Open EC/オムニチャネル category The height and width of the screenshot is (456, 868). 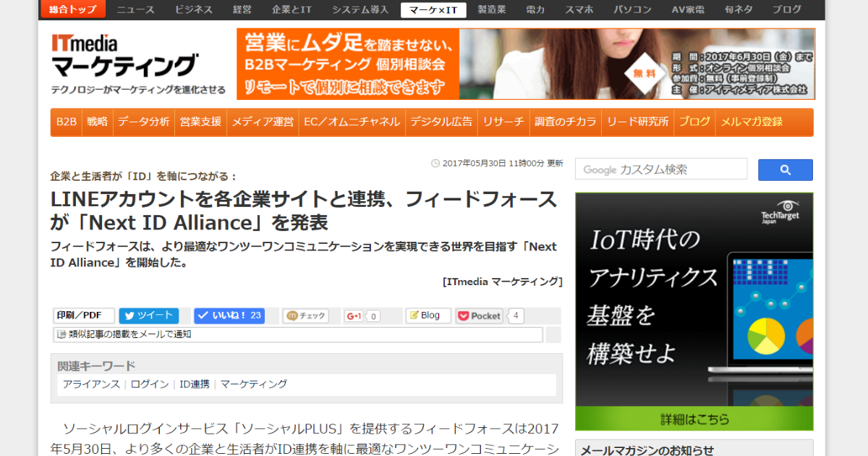352,122
